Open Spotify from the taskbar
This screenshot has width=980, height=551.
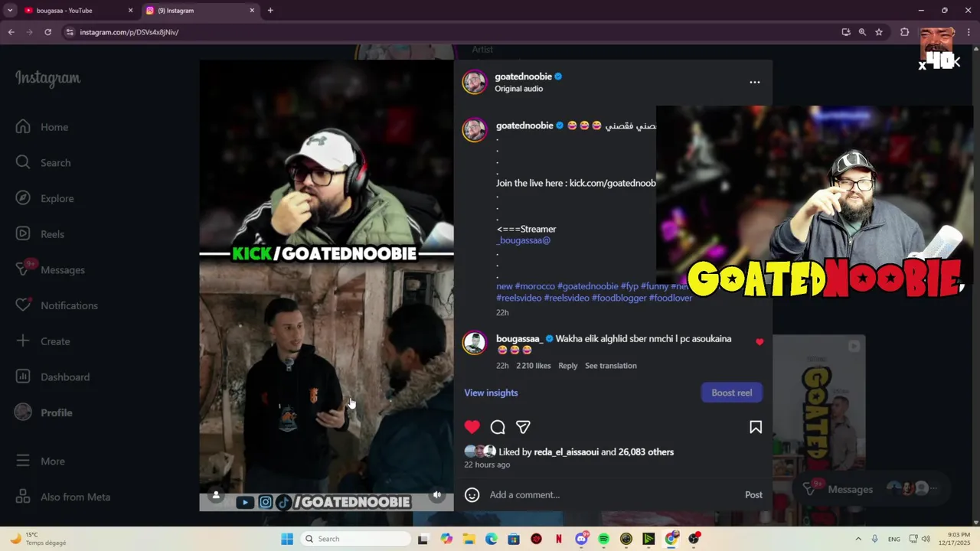(x=603, y=539)
